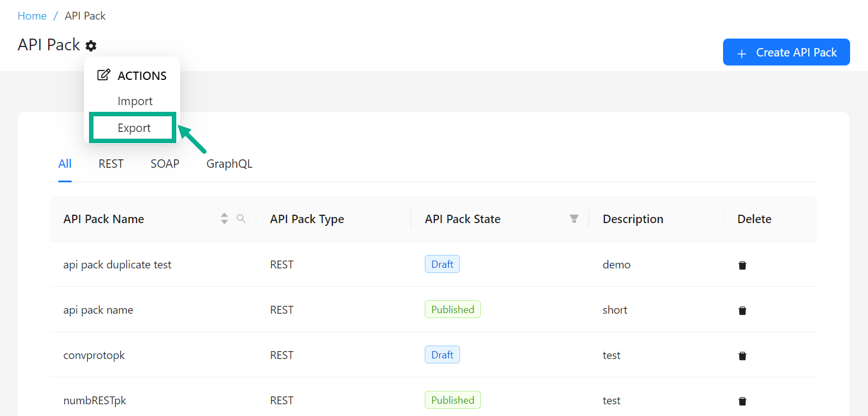This screenshot has height=416, width=868.
Task: Click the gear icon beside API Pack title
Action: pyautogui.click(x=91, y=46)
